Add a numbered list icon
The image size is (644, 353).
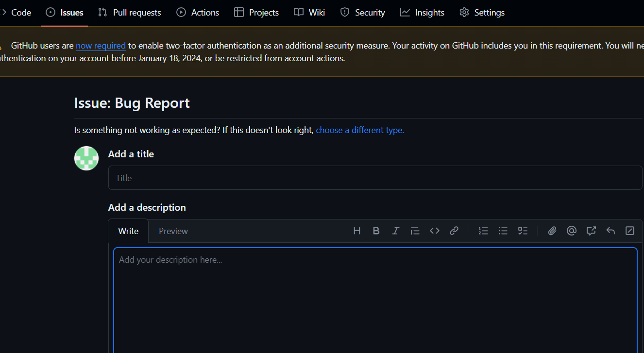(483, 231)
